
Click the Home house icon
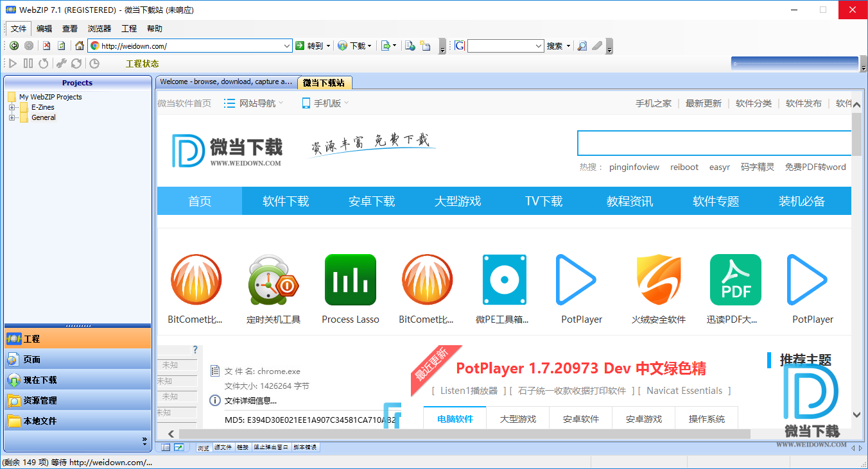coord(80,46)
